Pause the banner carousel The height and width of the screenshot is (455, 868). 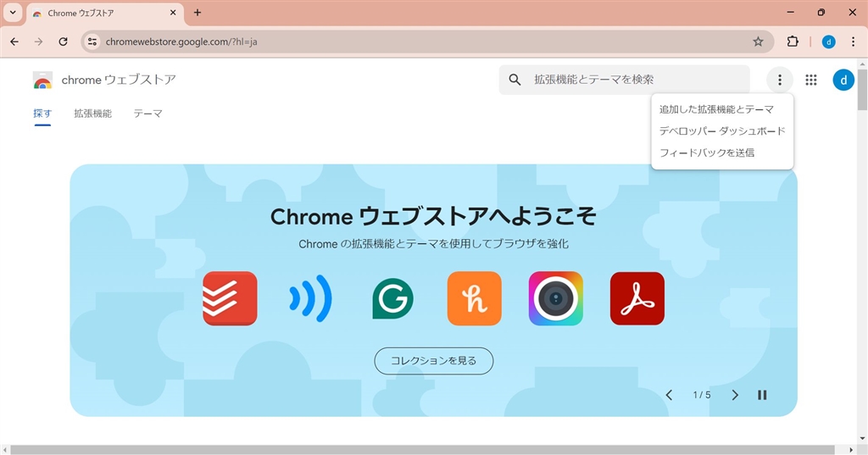coord(762,395)
